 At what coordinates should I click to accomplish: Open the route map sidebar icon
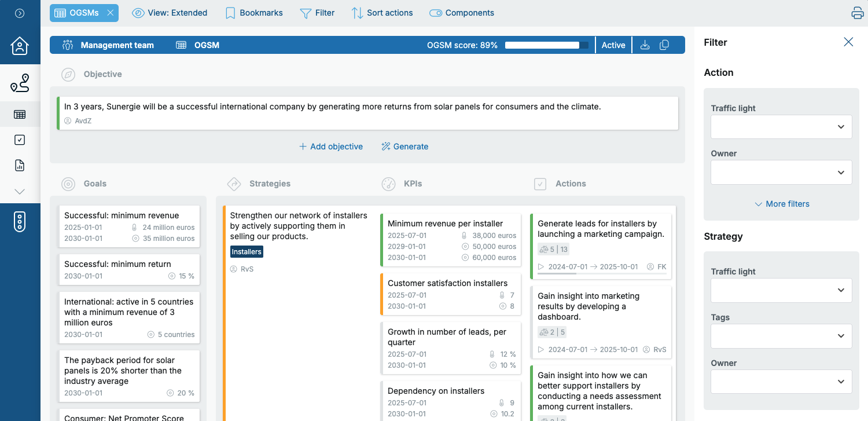20,83
